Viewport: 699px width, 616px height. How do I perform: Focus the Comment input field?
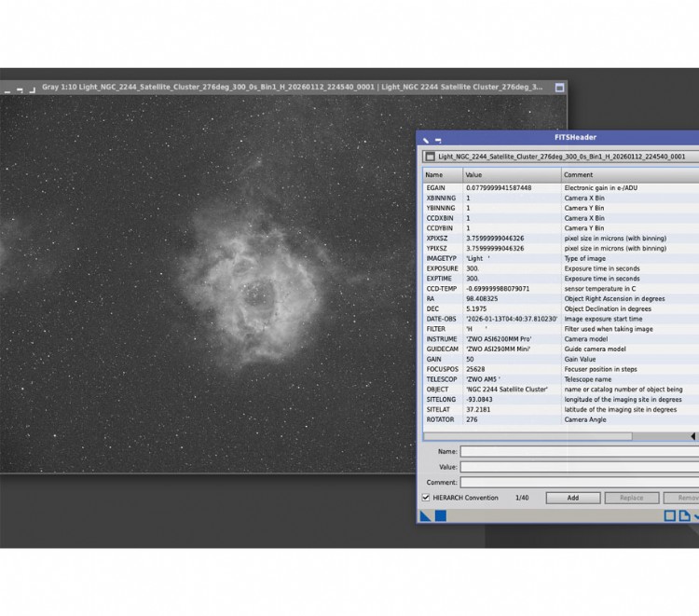(580, 483)
